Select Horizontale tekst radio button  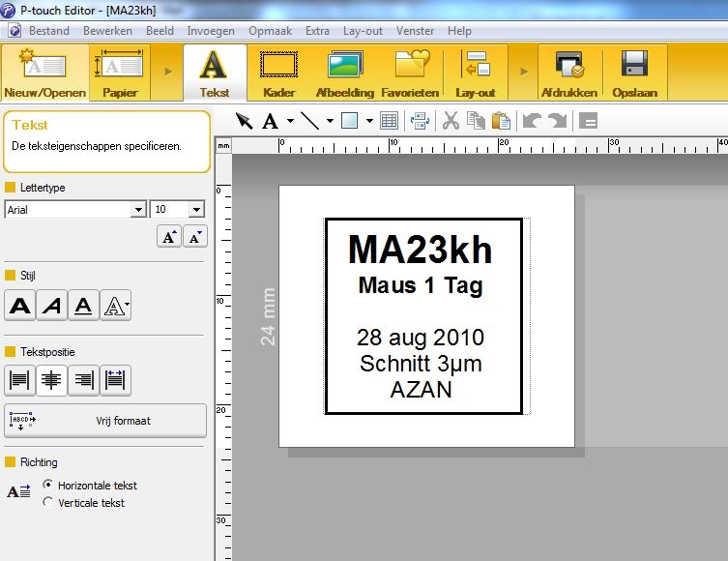pyautogui.click(x=48, y=485)
